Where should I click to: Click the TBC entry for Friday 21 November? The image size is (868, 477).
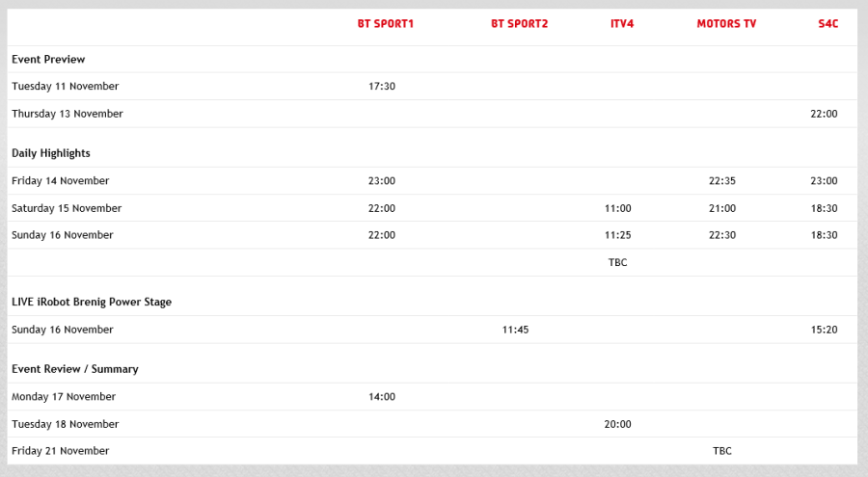722,451
